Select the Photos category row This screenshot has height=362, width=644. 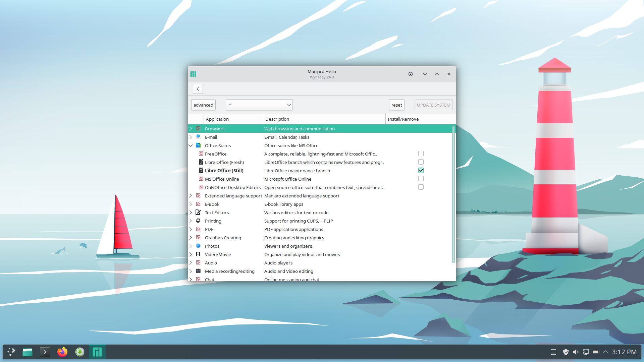click(320, 246)
